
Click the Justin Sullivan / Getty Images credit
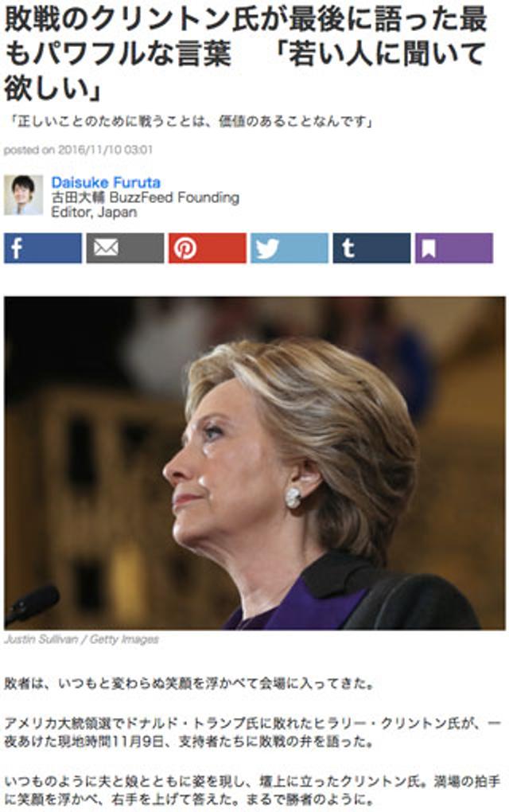pyautogui.click(x=81, y=639)
